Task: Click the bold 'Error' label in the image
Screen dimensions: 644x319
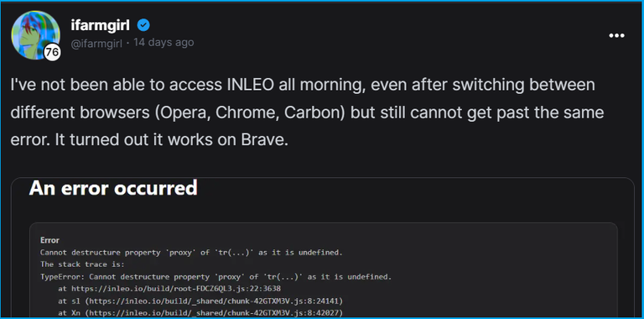Action: (49, 240)
